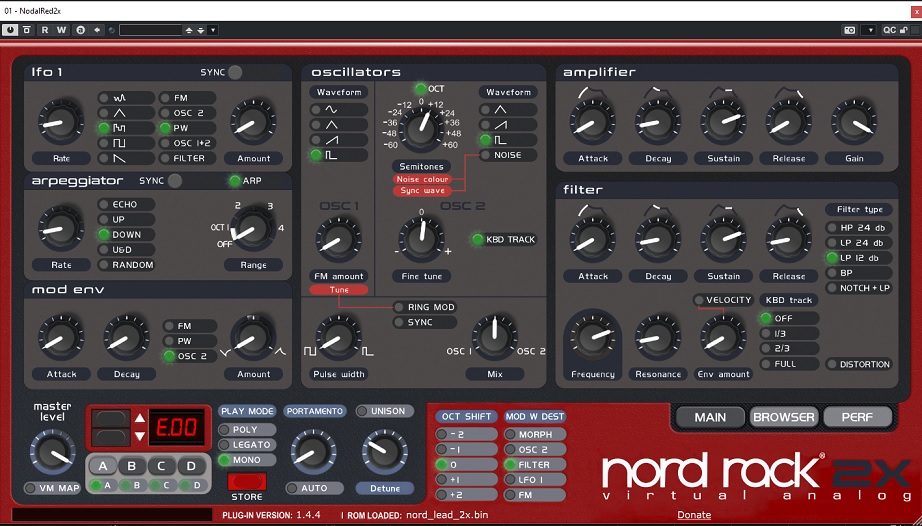This screenshot has height=526, width=922.
Task: Click the bypass icon in host toolbar
Action: click(x=26, y=30)
